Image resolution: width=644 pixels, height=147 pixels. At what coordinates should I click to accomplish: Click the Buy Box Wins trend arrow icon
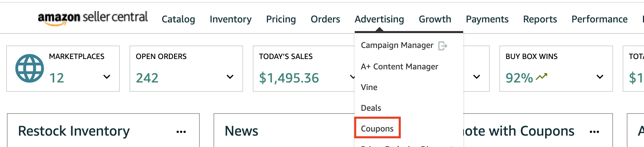(541, 77)
